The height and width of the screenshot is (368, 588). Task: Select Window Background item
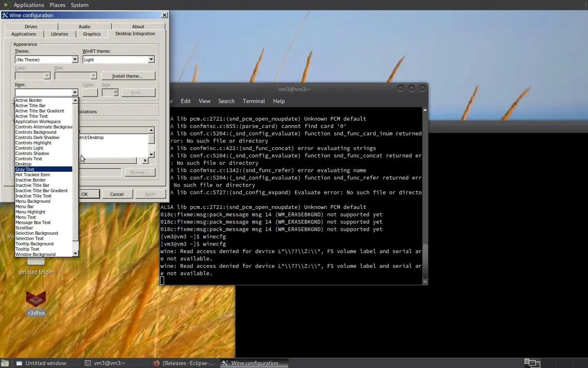click(44, 254)
